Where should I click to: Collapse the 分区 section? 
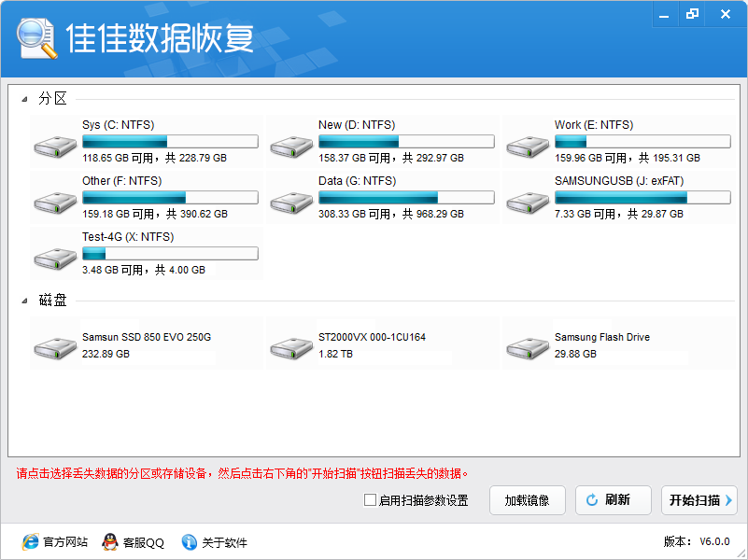(x=24, y=99)
